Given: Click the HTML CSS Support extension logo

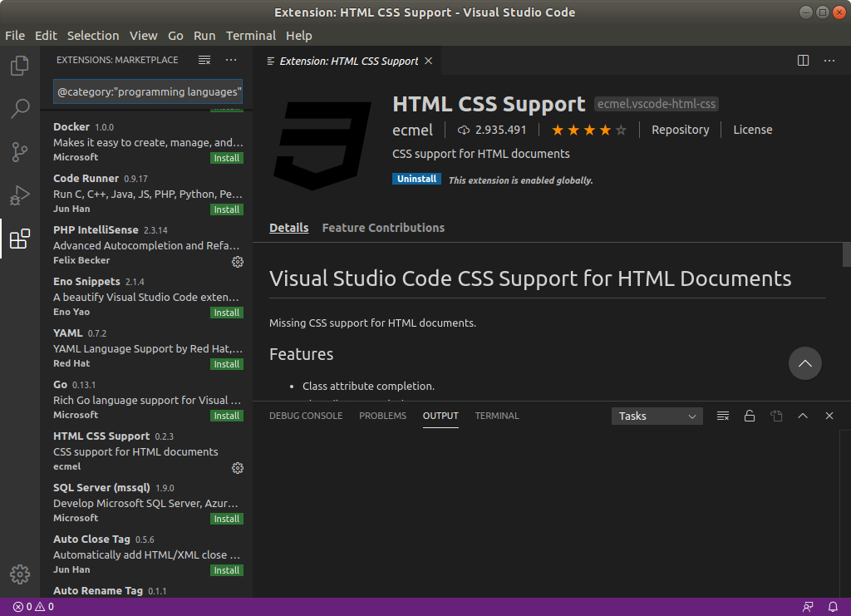Looking at the screenshot, I should 322,145.
